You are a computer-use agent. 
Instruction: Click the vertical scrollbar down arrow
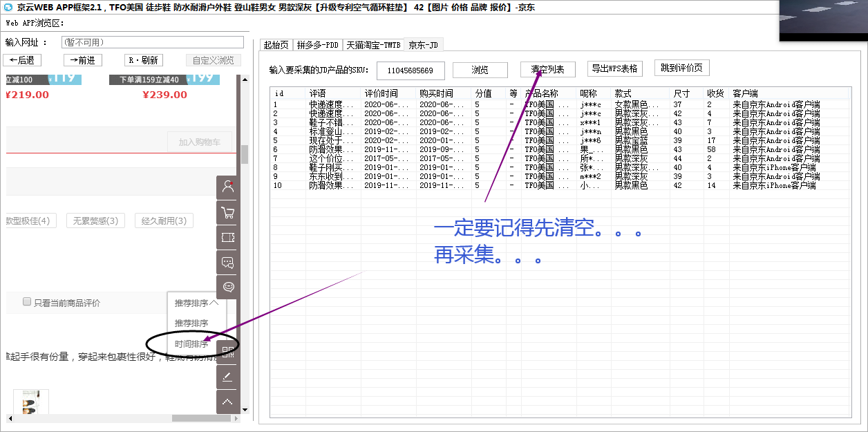click(x=244, y=410)
